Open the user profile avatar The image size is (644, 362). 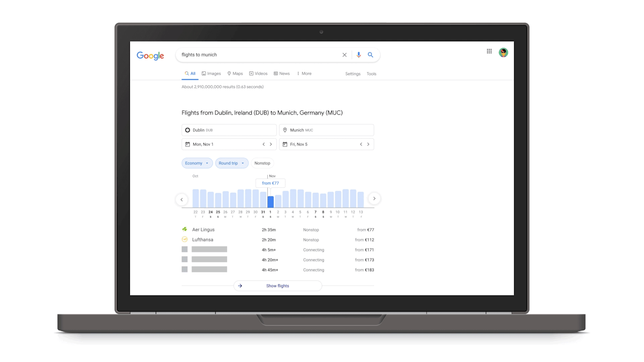pyautogui.click(x=503, y=52)
